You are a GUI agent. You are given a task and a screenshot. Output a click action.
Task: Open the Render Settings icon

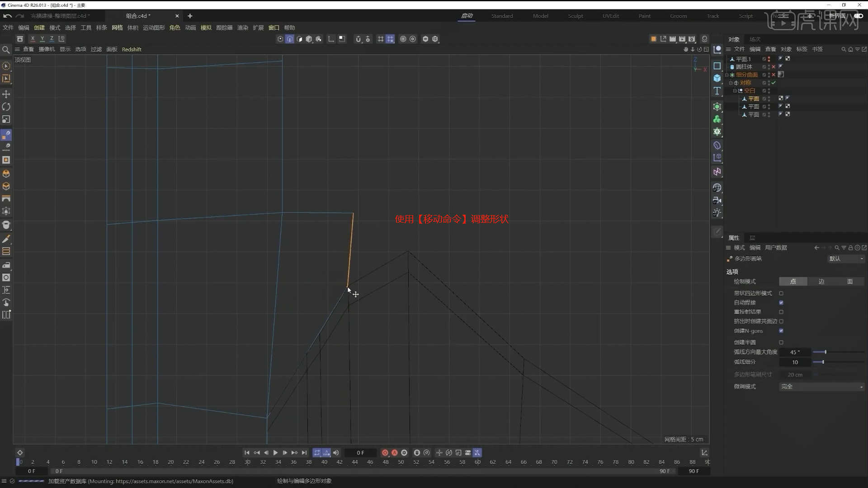(692, 39)
